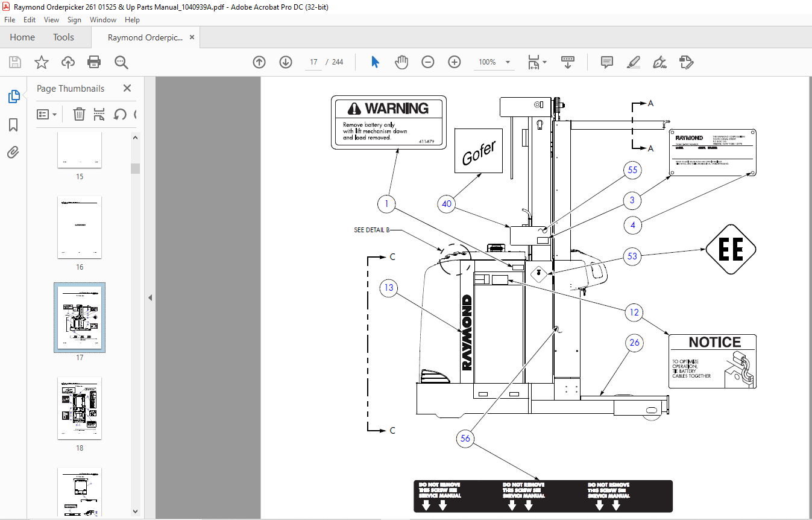Open the Find text magnifier icon
Image resolution: width=812 pixels, height=520 pixels.
click(x=122, y=62)
